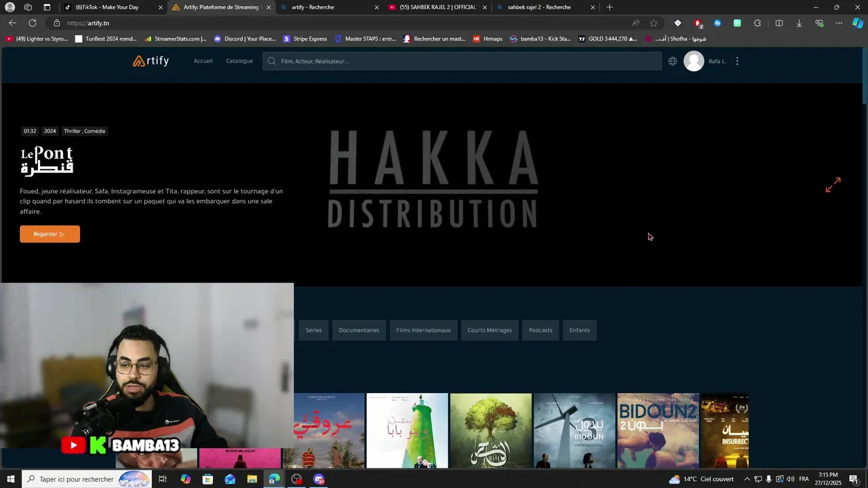This screenshot has height=488, width=868.
Task: Open the tab actions menu
Action: (47, 7)
